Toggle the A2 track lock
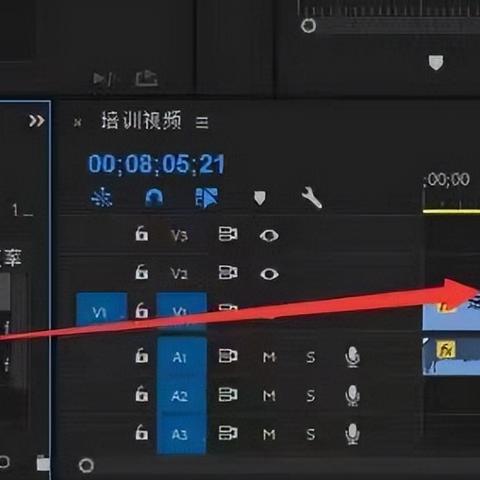The image size is (480, 480). (x=141, y=394)
